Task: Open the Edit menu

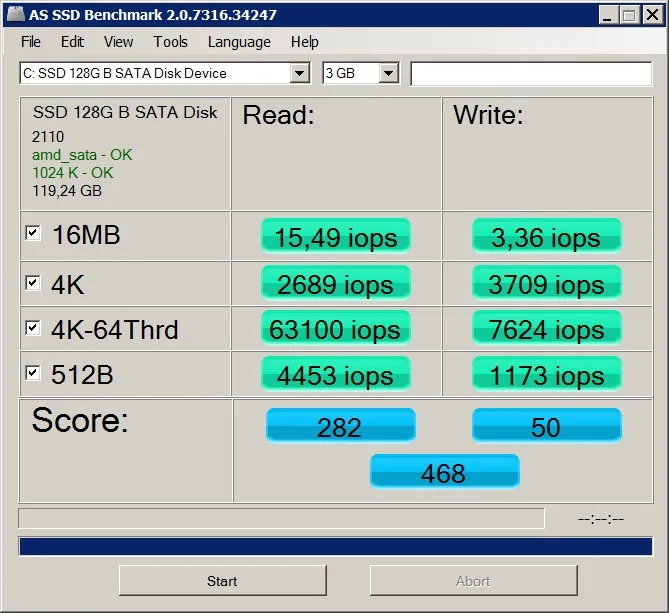Action: [x=72, y=42]
